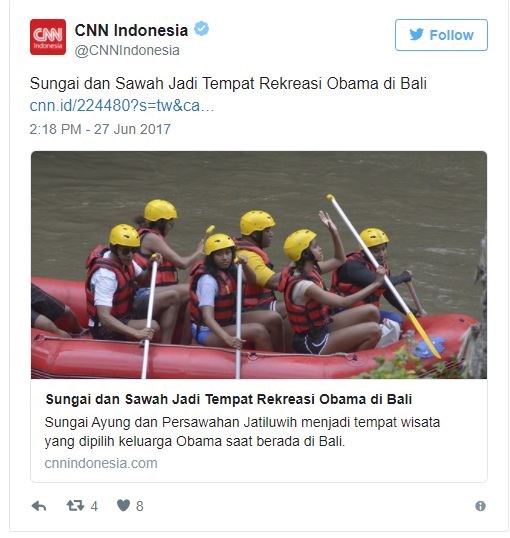This screenshot has height=538, width=510.
Task: Open the 2:18 PM - 27 Jun 2017 timestamp
Action: tap(100, 129)
